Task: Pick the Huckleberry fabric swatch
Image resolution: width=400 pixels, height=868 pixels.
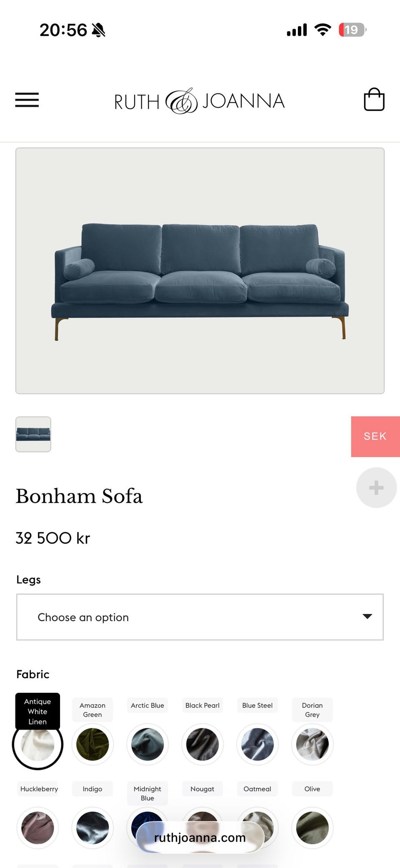Action: [x=37, y=828]
